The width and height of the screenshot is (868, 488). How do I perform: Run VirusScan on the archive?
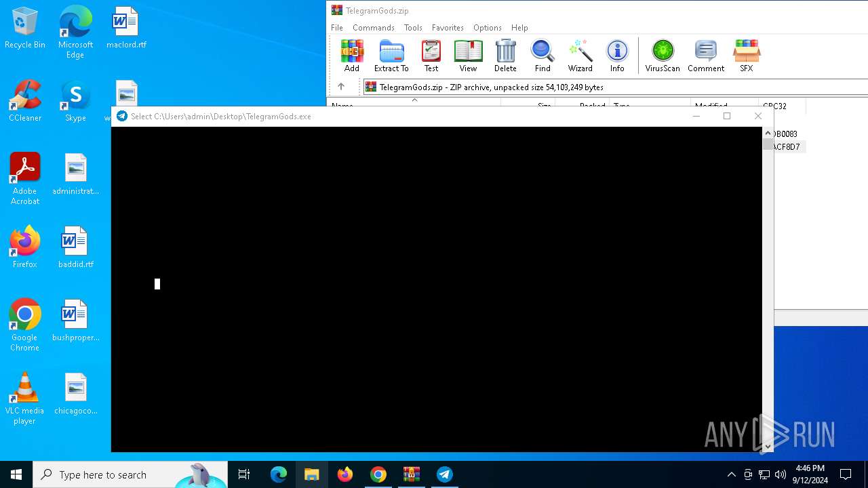(x=663, y=56)
